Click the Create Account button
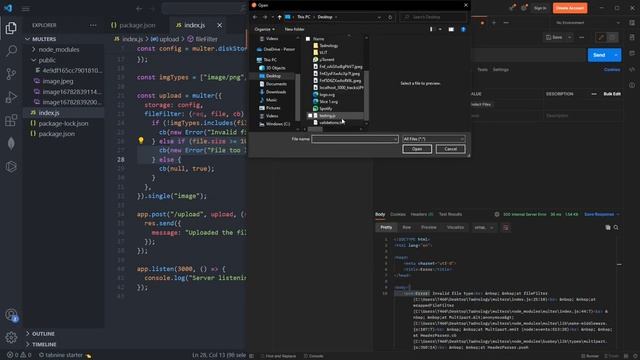The image size is (640, 360). (570, 8)
